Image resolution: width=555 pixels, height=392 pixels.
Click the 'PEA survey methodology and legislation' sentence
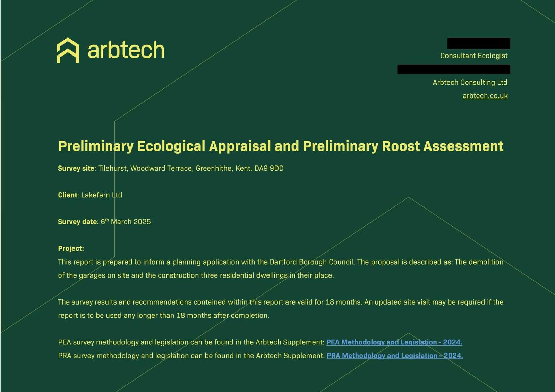tap(191, 342)
